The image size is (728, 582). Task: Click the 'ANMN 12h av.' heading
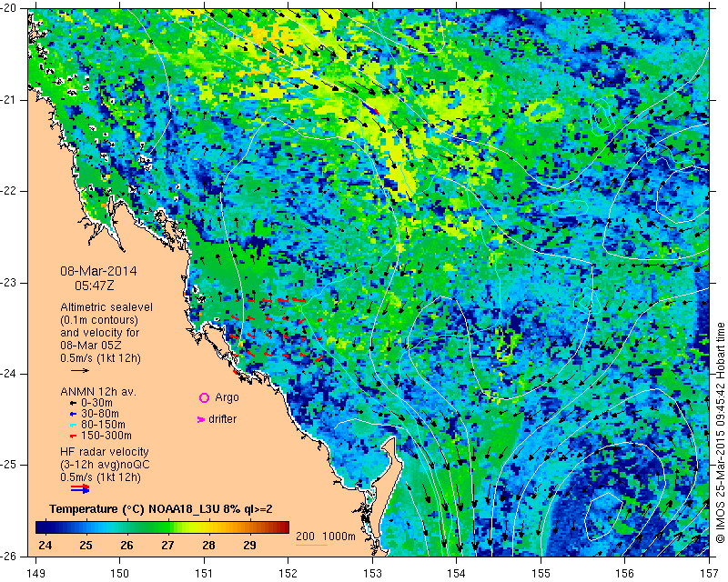click(x=98, y=392)
